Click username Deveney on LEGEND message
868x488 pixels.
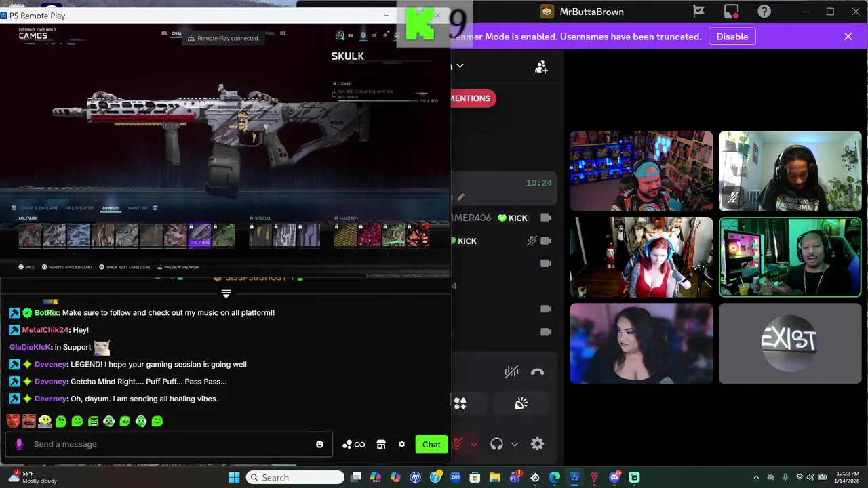[51, 364]
